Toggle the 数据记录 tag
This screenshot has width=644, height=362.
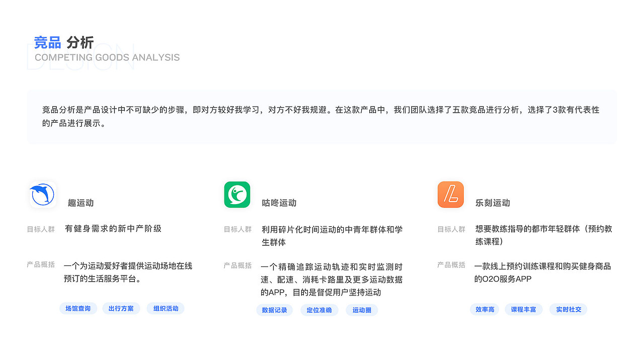[x=275, y=310]
